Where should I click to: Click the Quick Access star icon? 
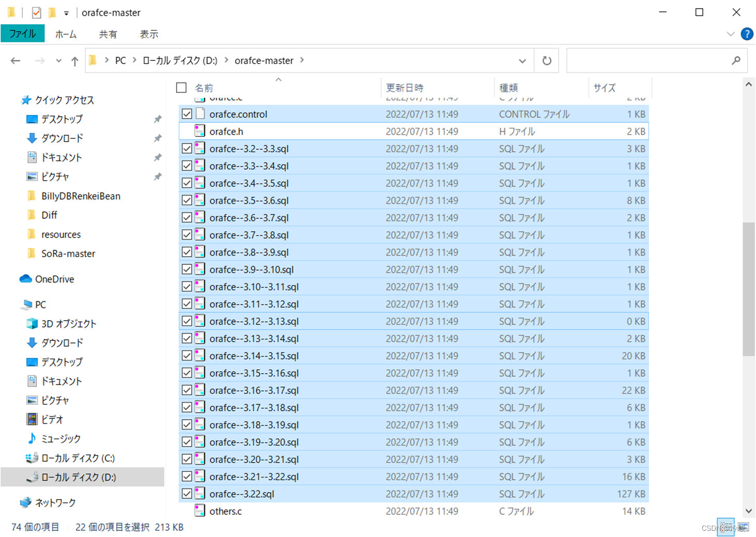coord(26,100)
